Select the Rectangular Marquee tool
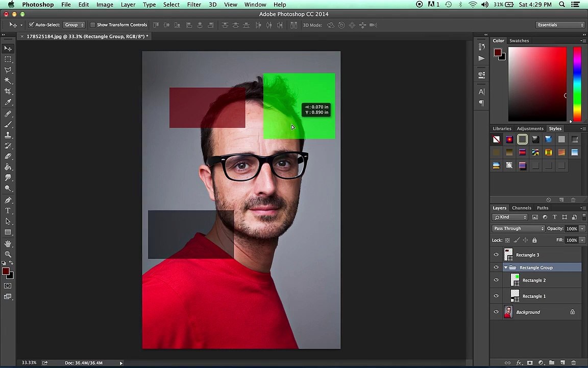The width and height of the screenshot is (588, 368). point(8,59)
